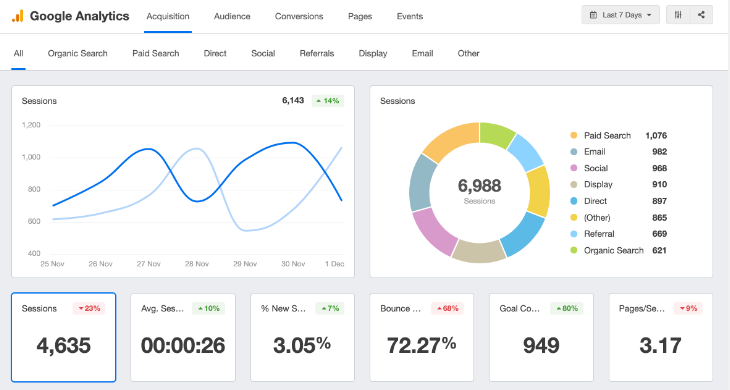Click the 14% increase badge on line chart
Image resolution: width=730 pixels, height=390 pixels.
328,101
